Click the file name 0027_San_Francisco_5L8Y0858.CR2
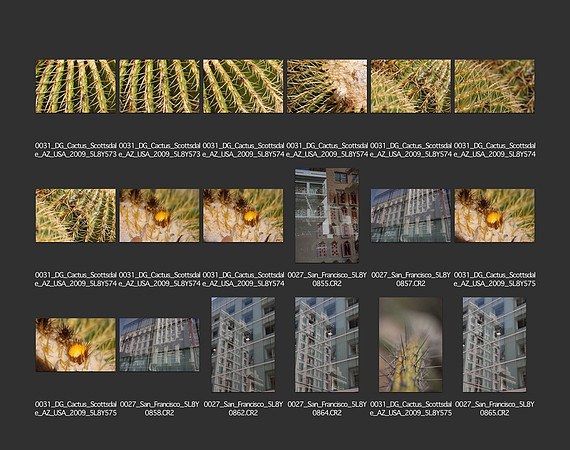The width and height of the screenshot is (570, 450). (x=159, y=409)
